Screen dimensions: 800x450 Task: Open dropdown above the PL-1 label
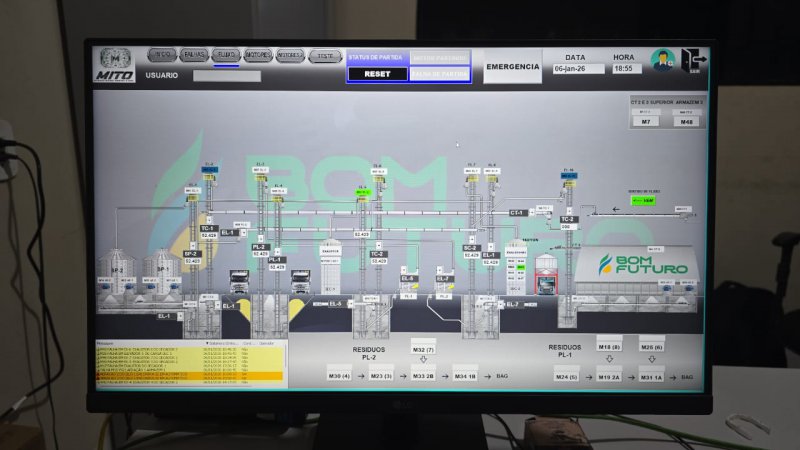click(277, 252)
